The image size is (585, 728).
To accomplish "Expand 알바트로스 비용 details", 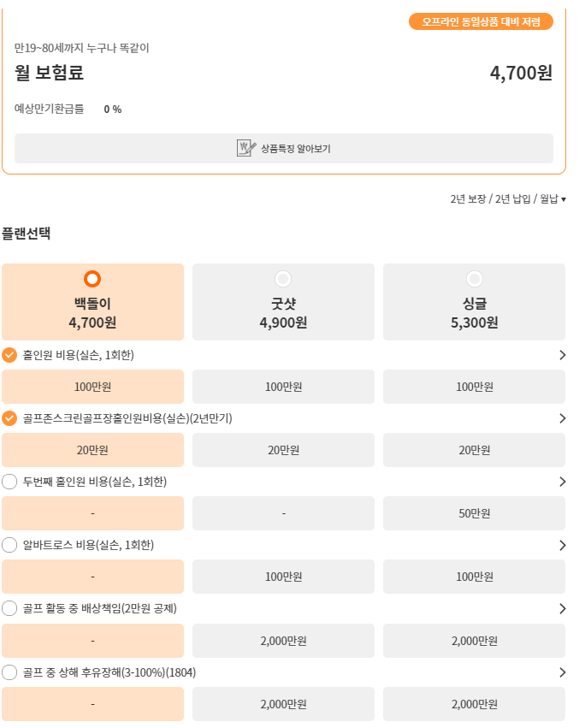I will pyautogui.click(x=563, y=546).
